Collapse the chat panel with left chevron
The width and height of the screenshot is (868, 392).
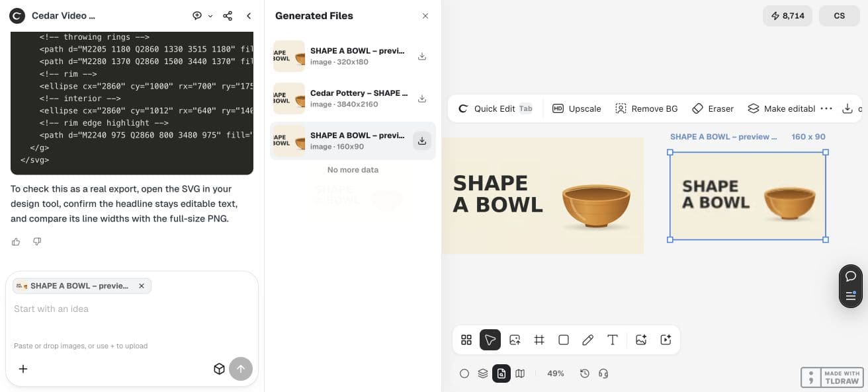tap(249, 16)
